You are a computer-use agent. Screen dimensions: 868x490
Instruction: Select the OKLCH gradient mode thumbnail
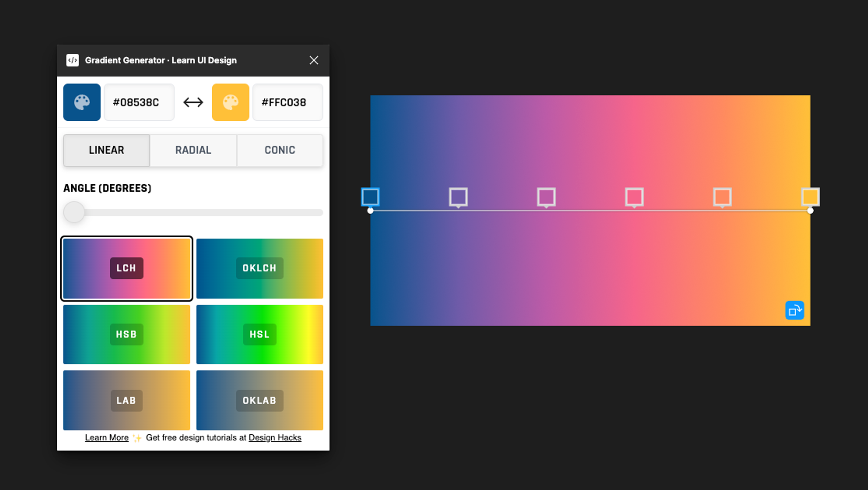point(260,268)
